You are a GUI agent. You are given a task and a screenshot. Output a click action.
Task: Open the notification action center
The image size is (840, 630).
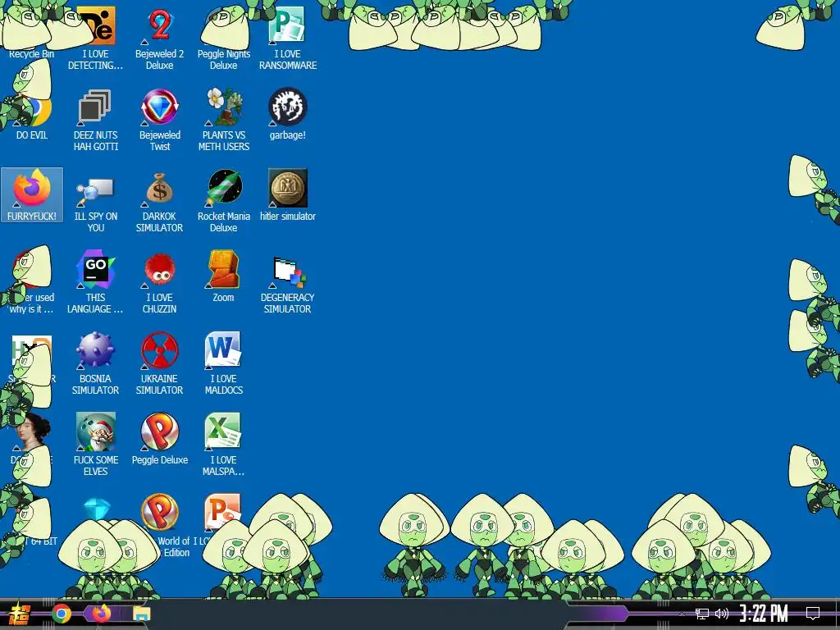pyautogui.click(x=813, y=614)
